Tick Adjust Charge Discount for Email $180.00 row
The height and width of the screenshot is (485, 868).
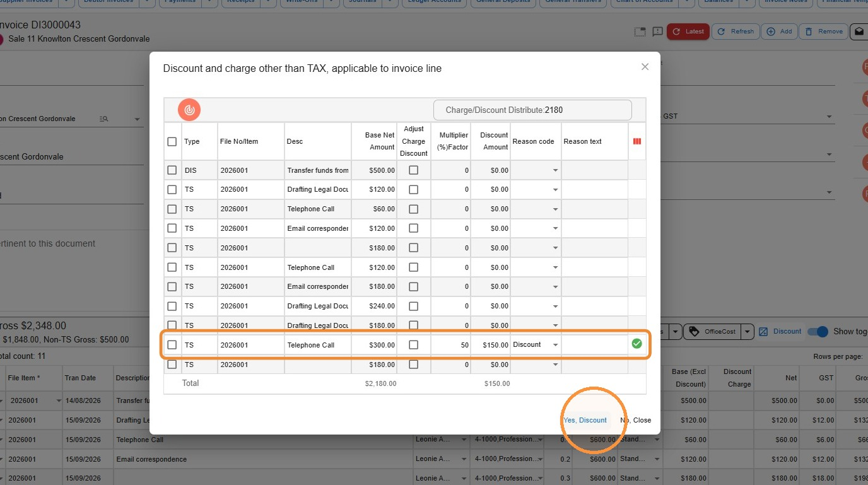[x=414, y=286]
